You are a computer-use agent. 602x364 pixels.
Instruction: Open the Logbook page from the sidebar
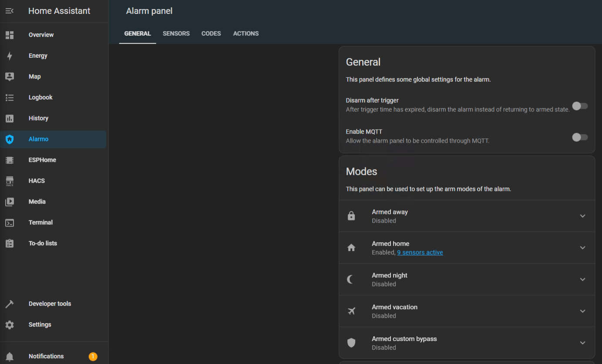40,97
